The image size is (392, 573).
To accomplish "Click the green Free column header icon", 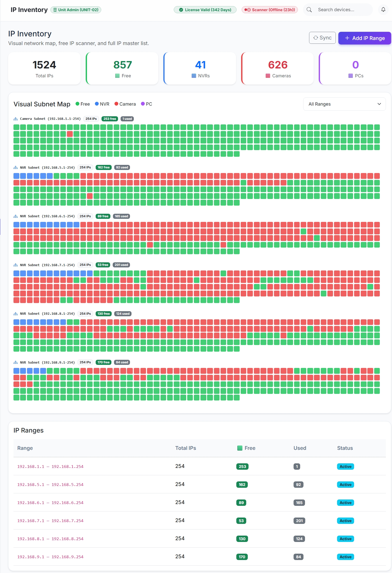I will tap(240, 448).
